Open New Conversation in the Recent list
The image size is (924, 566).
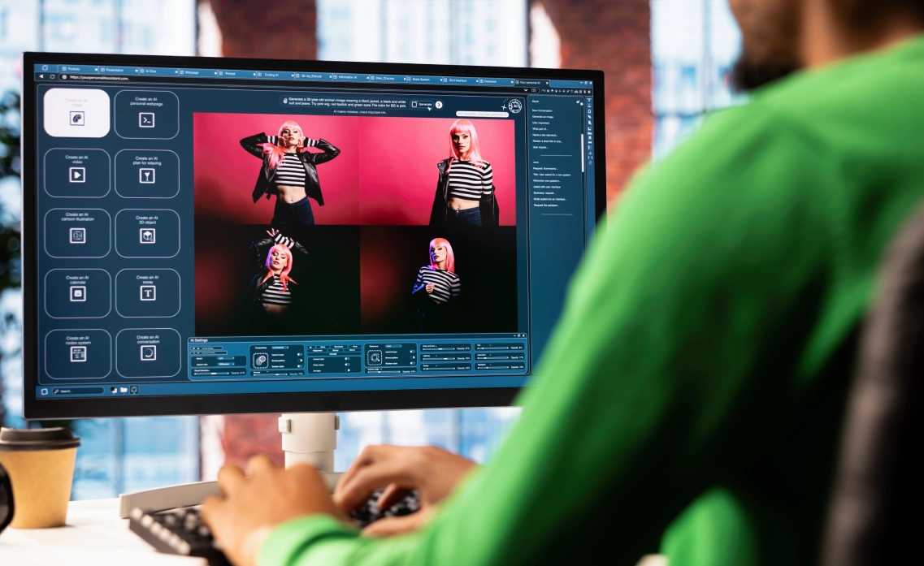[542, 110]
